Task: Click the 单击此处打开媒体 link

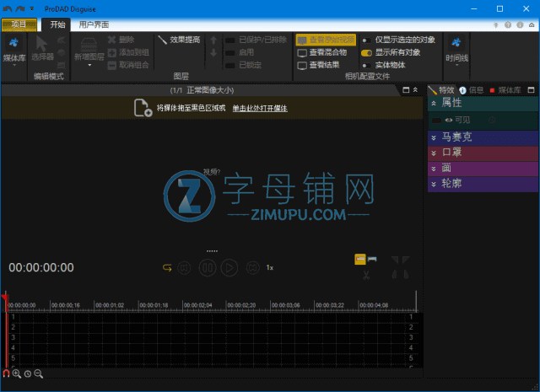Action: click(x=260, y=109)
